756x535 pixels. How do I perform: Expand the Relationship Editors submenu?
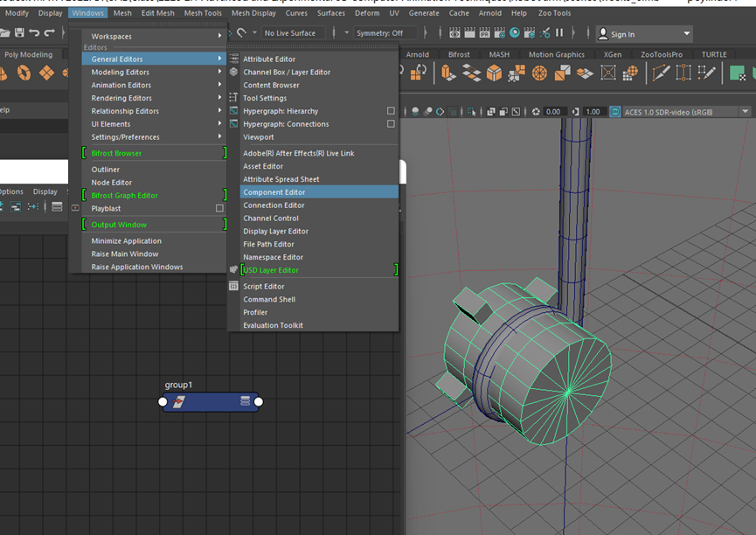(154, 111)
